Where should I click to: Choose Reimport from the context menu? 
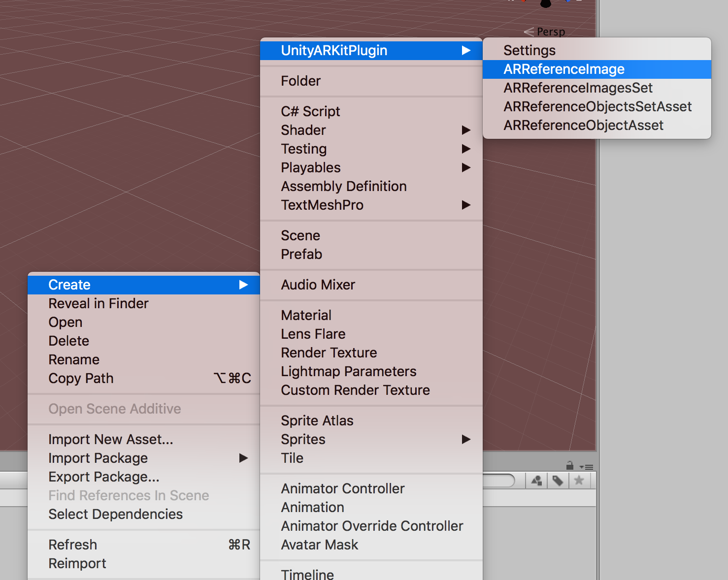(x=143, y=563)
